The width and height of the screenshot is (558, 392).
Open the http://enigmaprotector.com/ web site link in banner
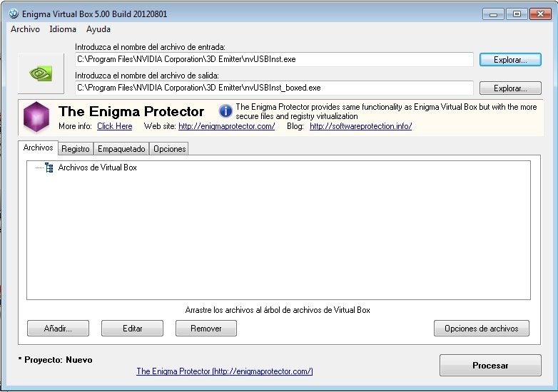[227, 126]
